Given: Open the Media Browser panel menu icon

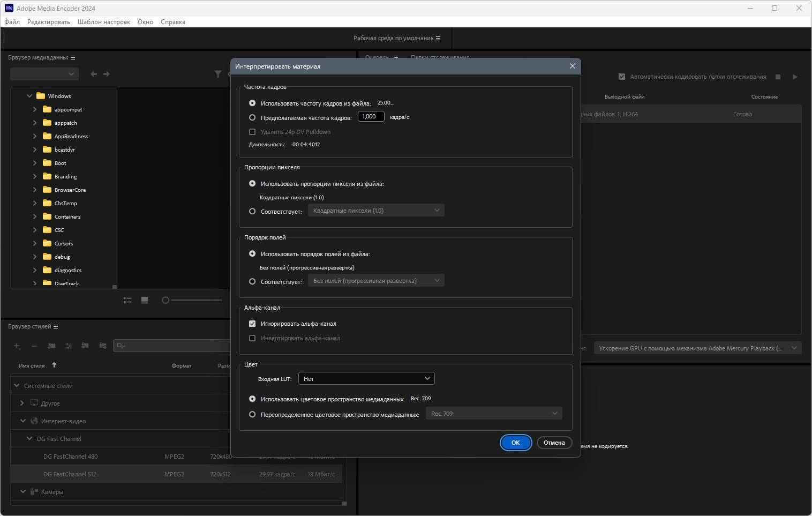Looking at the screenshot, I should (73, 57).
